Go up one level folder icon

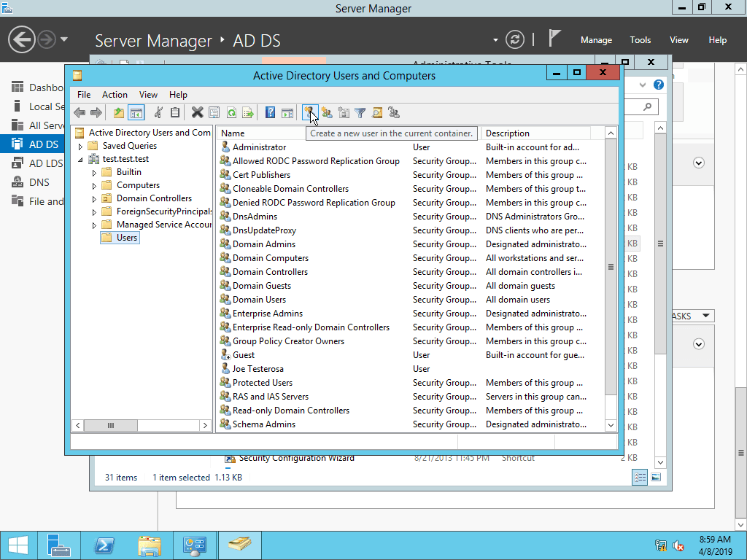[119, 113]
